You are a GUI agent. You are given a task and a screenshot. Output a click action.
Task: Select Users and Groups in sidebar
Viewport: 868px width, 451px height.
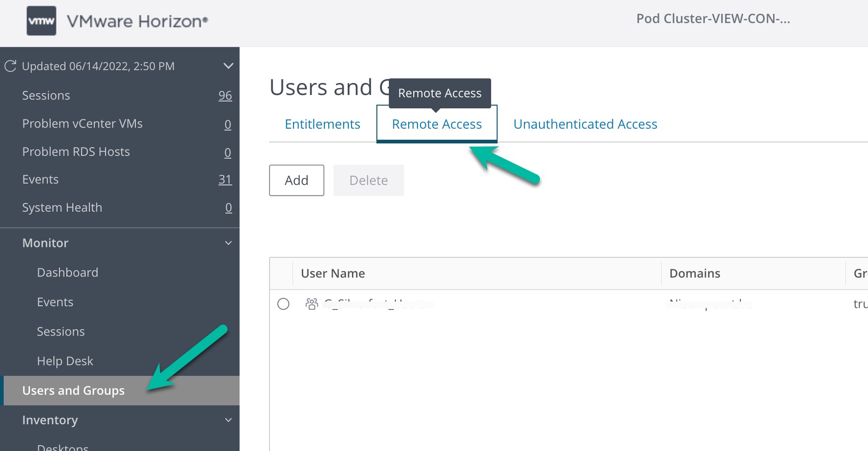coord(74,391)
